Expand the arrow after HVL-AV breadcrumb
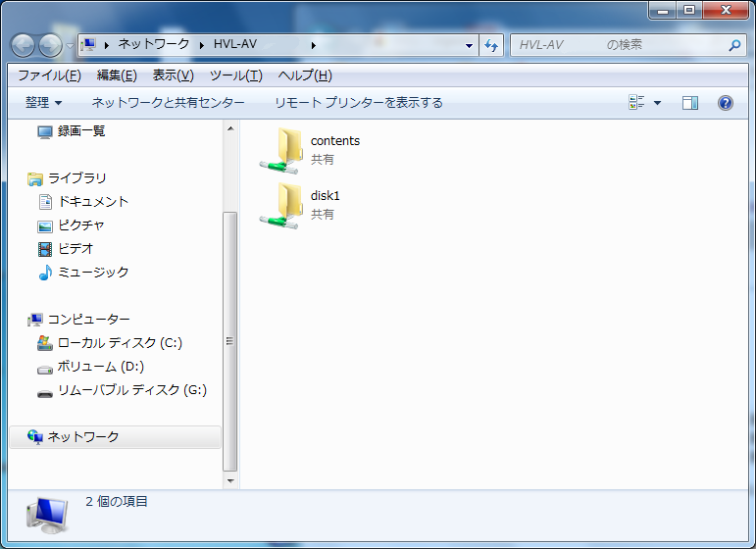The image size is (756, 549). (314, 45)
